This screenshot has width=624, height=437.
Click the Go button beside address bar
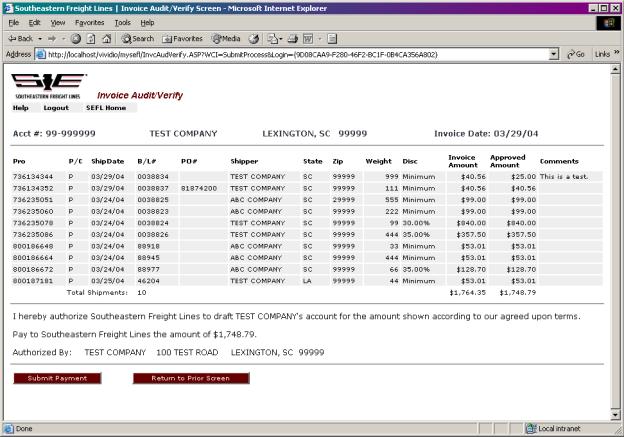pos(575,54)
